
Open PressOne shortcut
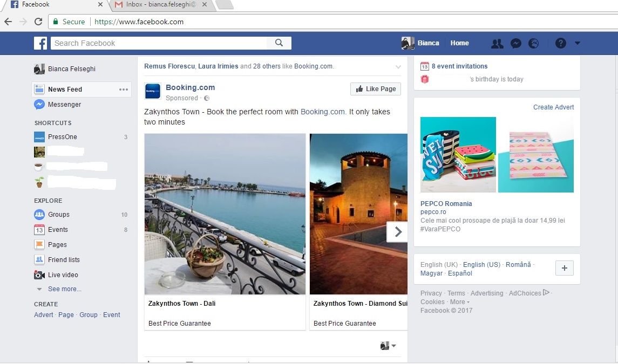tap(56, 136)
